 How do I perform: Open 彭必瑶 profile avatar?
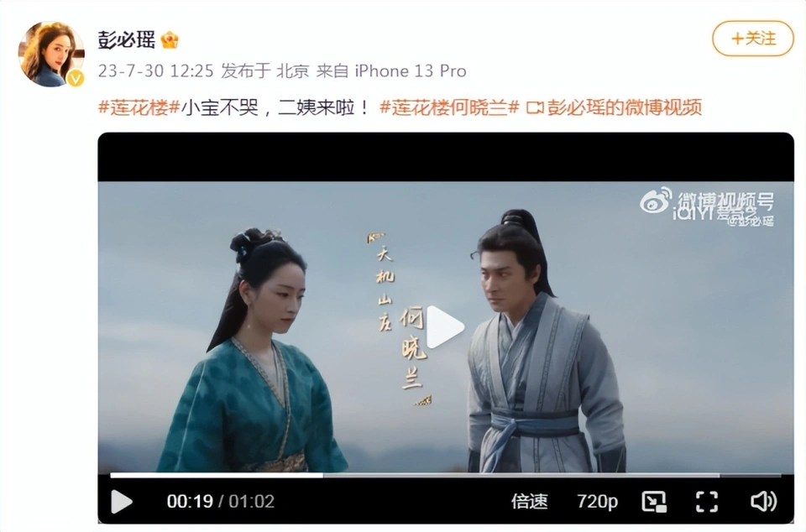51,55
